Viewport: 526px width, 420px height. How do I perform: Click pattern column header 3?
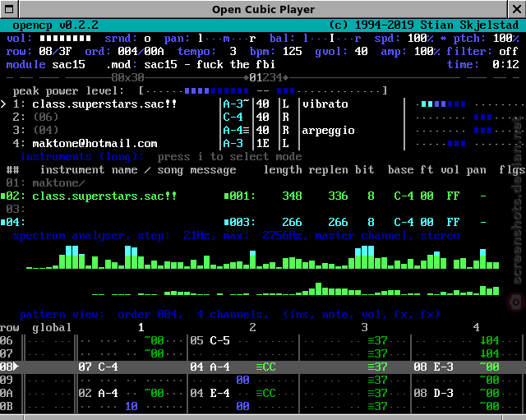point(365,327)
